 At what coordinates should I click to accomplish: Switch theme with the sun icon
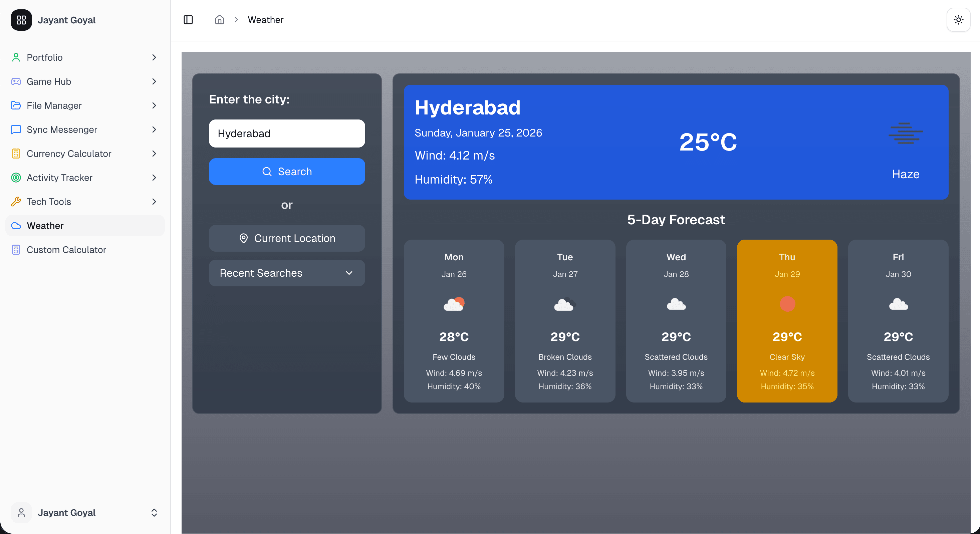958,20
